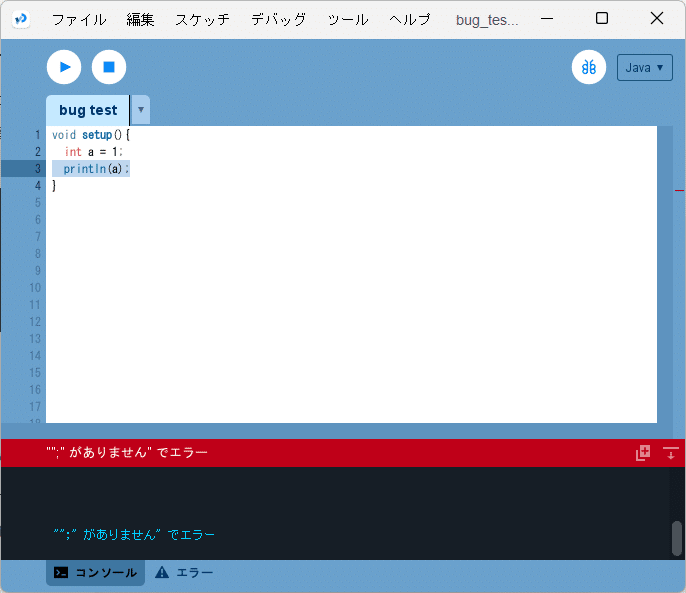Viewport: 686px width, 593px height.
Task: Switch to the エラー tab
Action: point(184,572)
